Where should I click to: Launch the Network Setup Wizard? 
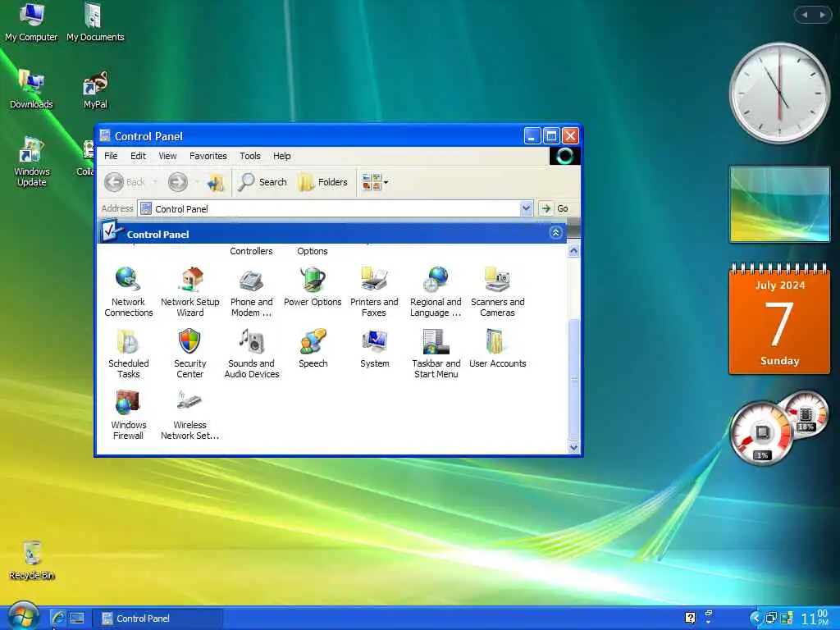[x=189, y=292]
